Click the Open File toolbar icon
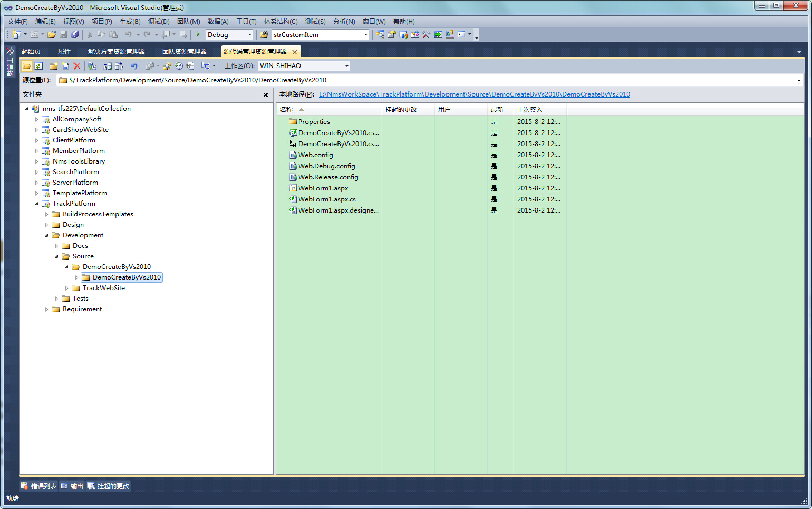The height and width of the screenshot is (509, 812). point(52,34)
